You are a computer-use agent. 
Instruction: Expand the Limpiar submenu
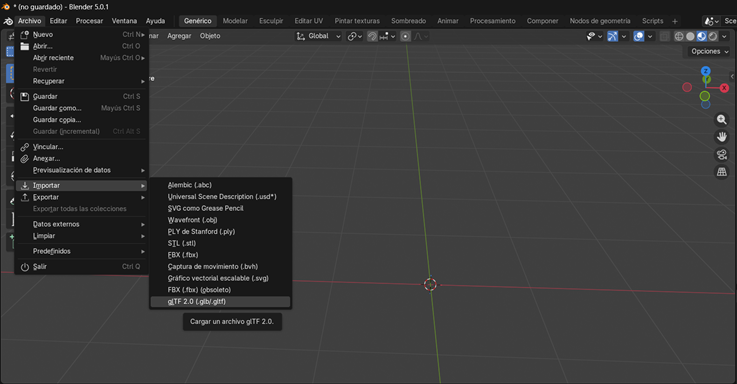[x=82, y=236]
